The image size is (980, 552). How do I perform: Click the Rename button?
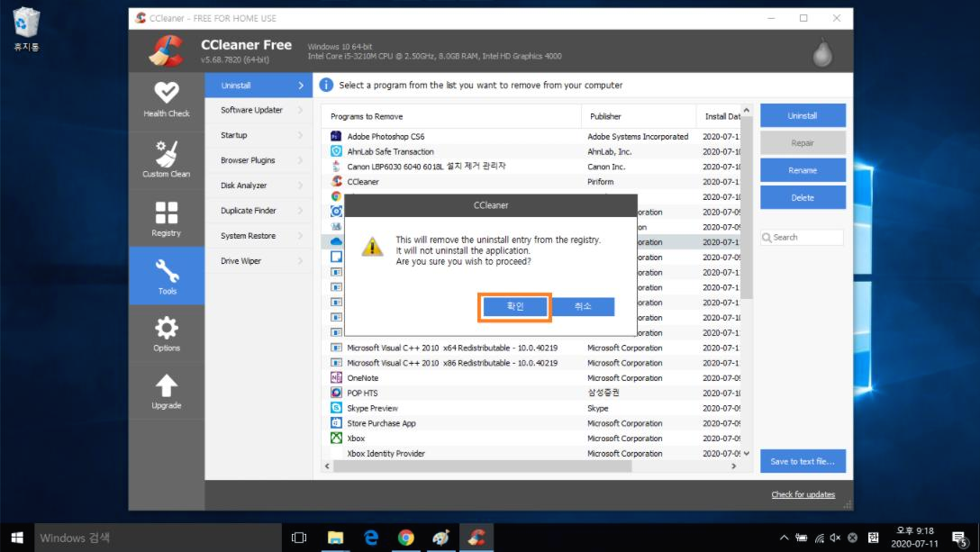coord(803,170)
